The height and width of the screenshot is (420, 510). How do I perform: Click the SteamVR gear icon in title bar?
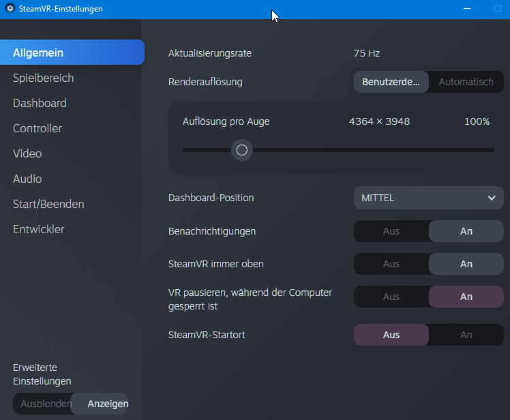point(10,8)
